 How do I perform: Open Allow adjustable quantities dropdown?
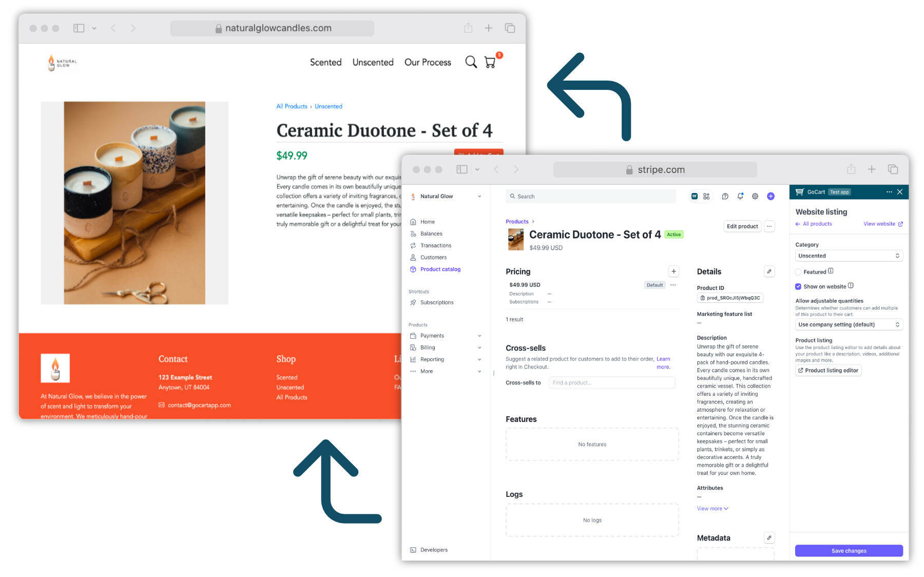(849, 324)
